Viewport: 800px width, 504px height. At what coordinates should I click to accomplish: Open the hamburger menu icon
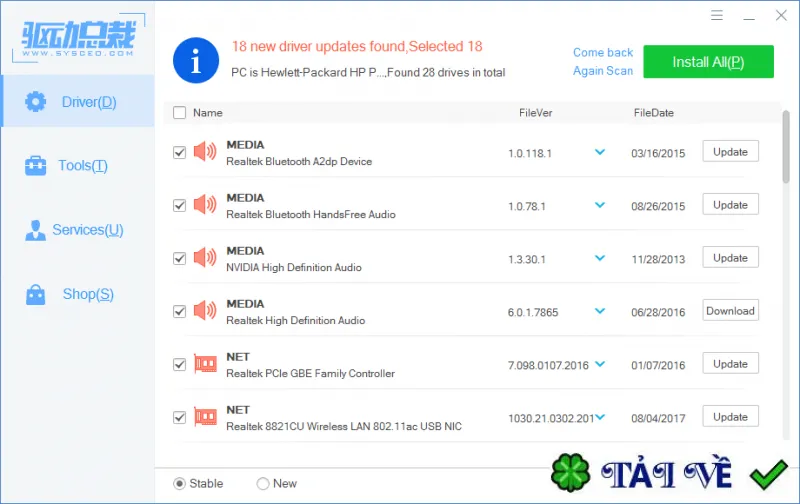717,15
